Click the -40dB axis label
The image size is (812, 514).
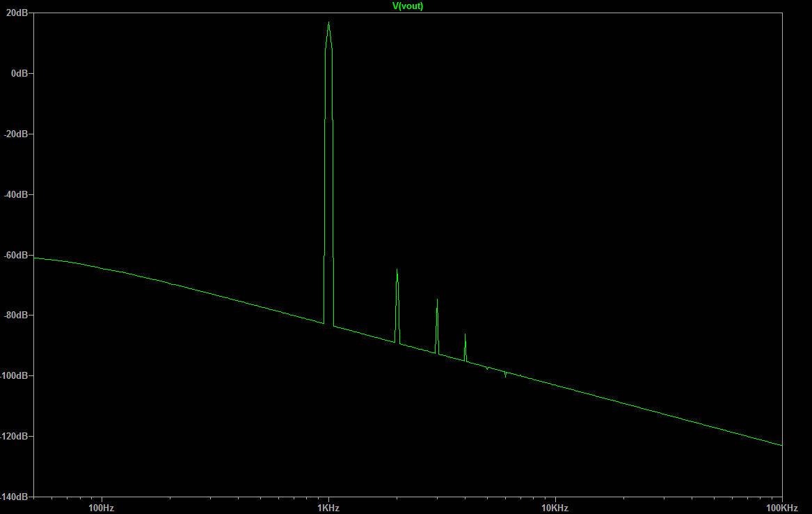[15, 195]
